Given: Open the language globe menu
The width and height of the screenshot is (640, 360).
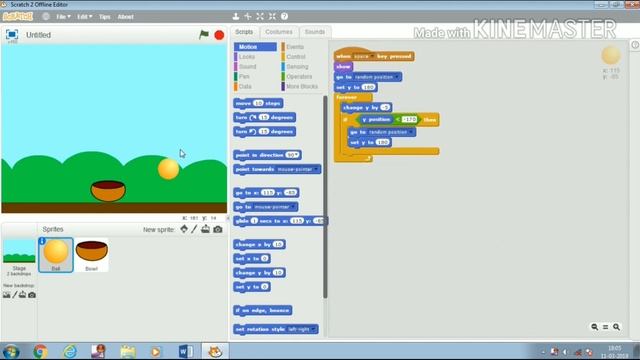Looking at the screenshot, I should pyautogui.click(x=46, y=16).
